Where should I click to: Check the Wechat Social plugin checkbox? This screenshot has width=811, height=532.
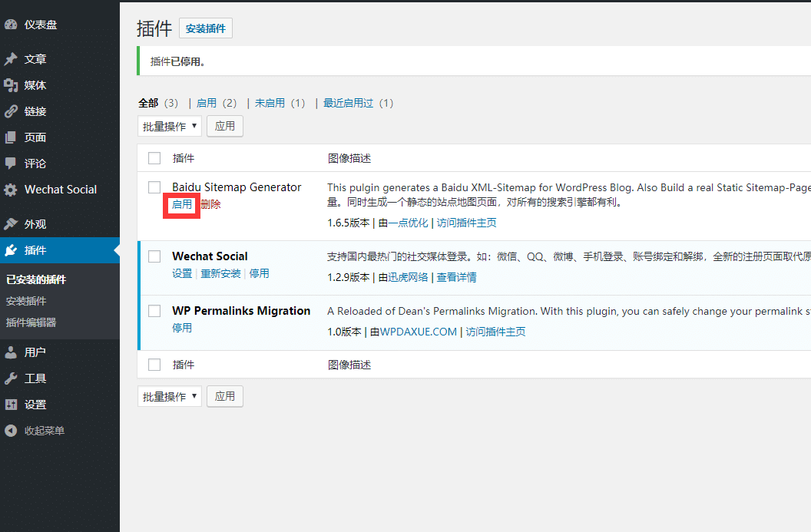[x=154, y=256]
